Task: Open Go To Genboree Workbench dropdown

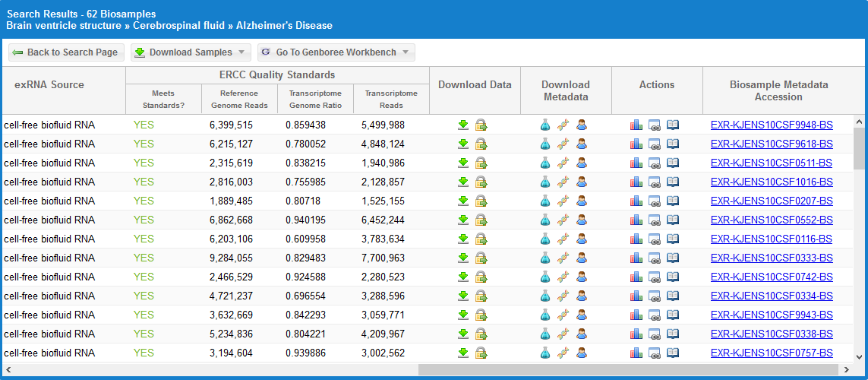Action: point(336,52)
